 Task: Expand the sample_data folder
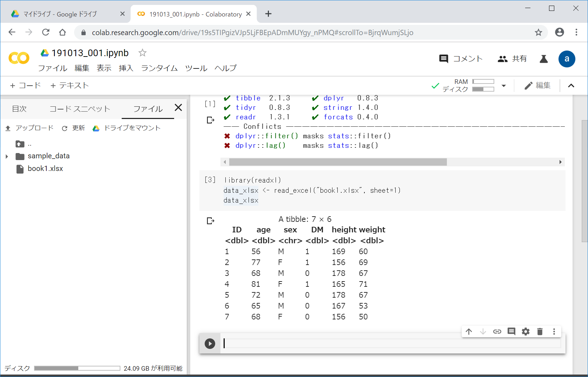tap(7, 156)
